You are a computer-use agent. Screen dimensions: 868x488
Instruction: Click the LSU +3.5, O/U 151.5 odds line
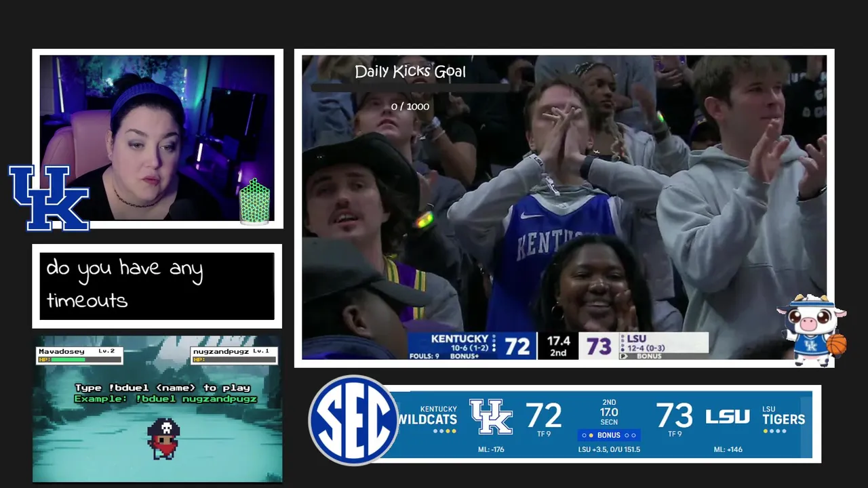609,449
